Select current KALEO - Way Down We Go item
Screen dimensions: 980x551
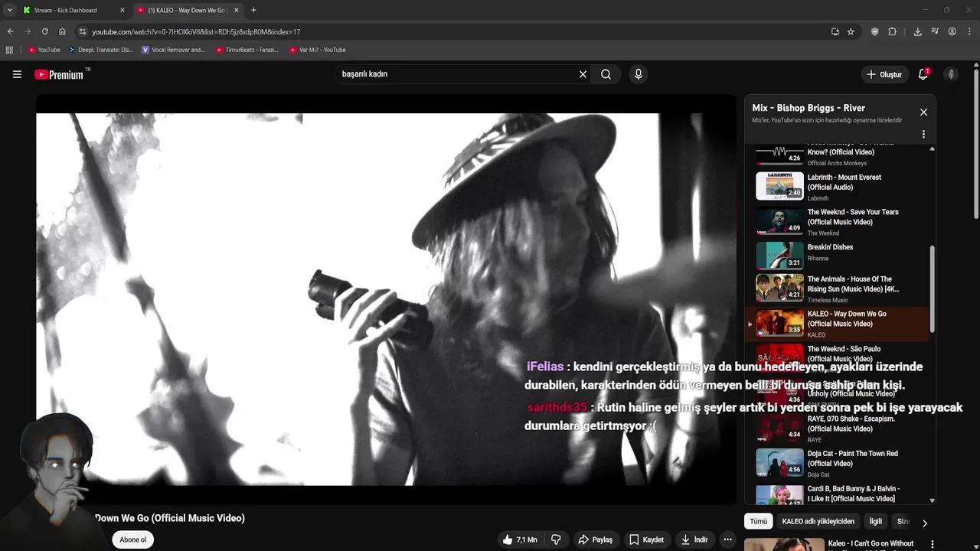click(x=838, y=324)
